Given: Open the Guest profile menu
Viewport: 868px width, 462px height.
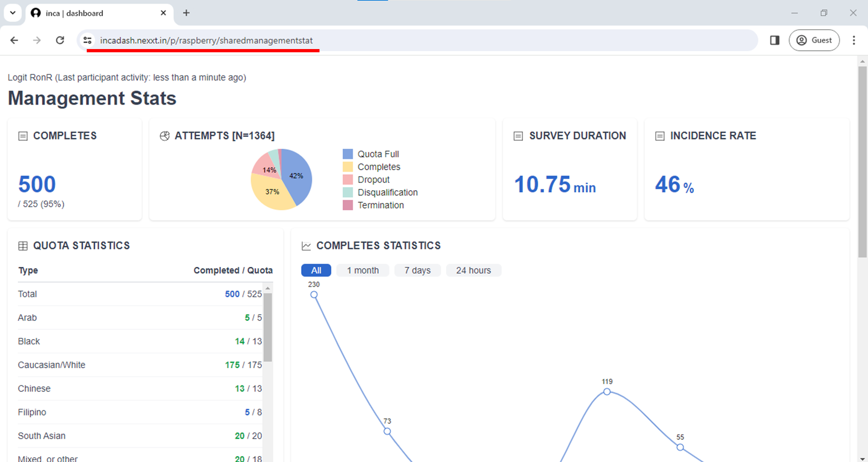Looking at the screenshot, I should click(814, 40).
